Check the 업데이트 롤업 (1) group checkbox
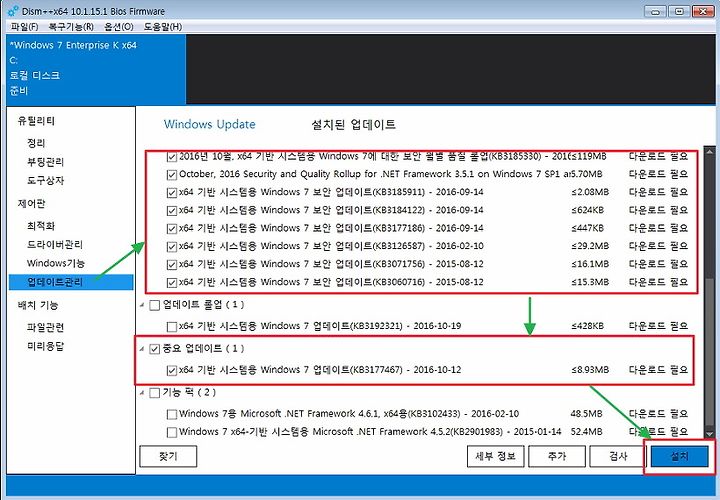Screen dimensions: 720x500 [155, 305]
